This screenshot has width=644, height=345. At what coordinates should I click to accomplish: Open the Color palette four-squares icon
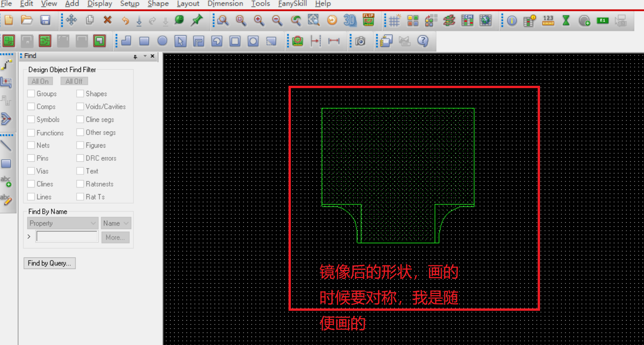click(x=413, y=20)
